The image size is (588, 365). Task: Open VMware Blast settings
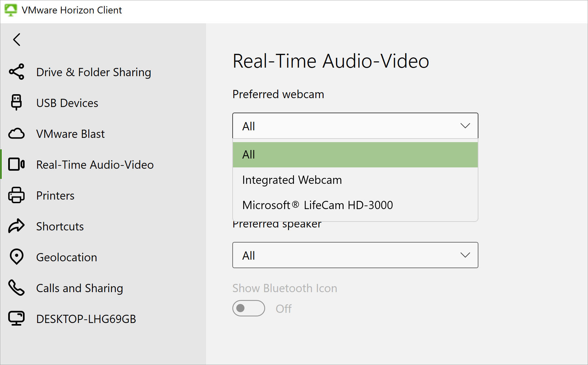pos(103,134)
